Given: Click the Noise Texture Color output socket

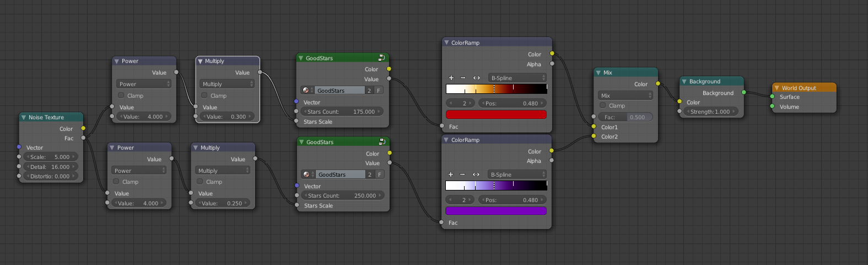Looking at the screenshot, I should pos(83,128).
